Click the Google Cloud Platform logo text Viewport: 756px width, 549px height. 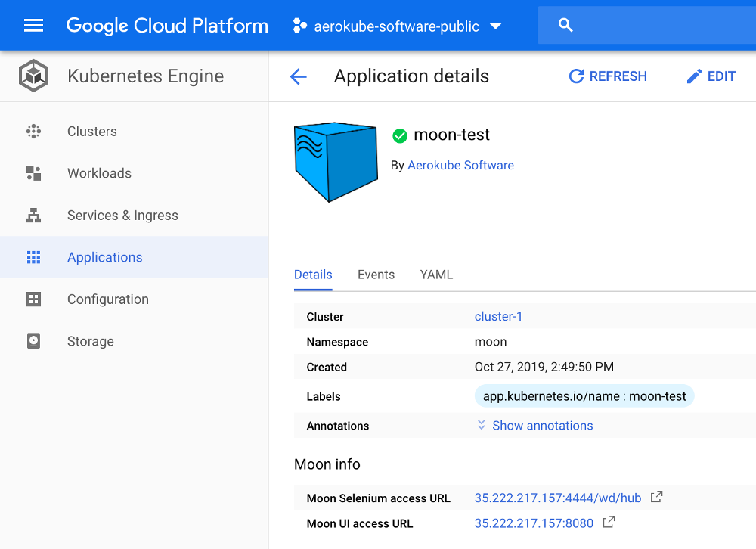click(167, 26)
